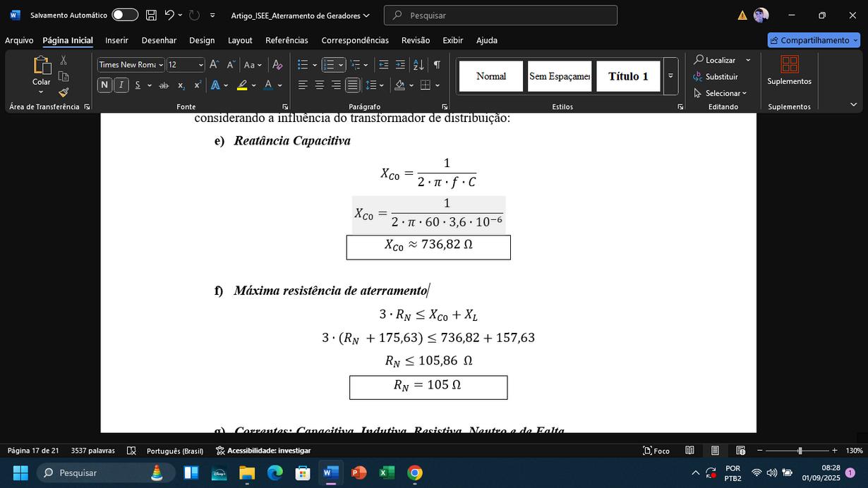Save the document with the floppy disk icon
This screenshot has height=488, width=868.
(151, 15)
